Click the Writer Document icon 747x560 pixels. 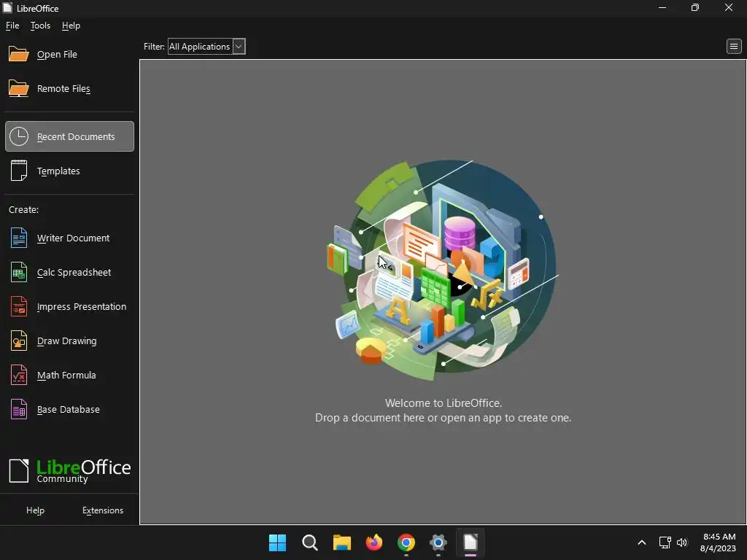pos(18,238)
